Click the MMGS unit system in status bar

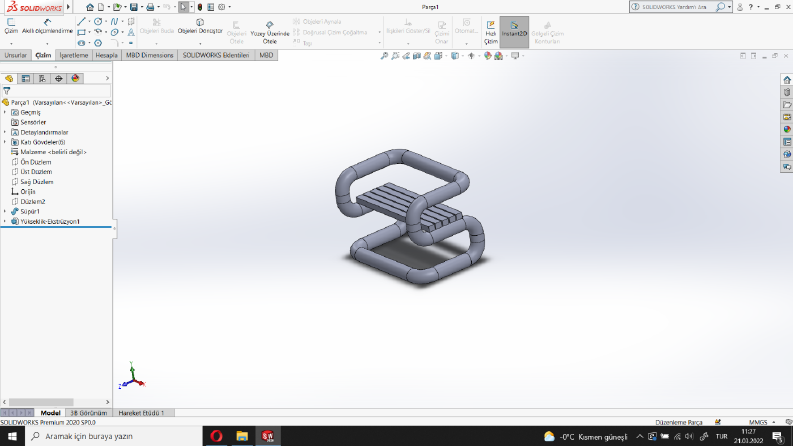coord(758,422)
